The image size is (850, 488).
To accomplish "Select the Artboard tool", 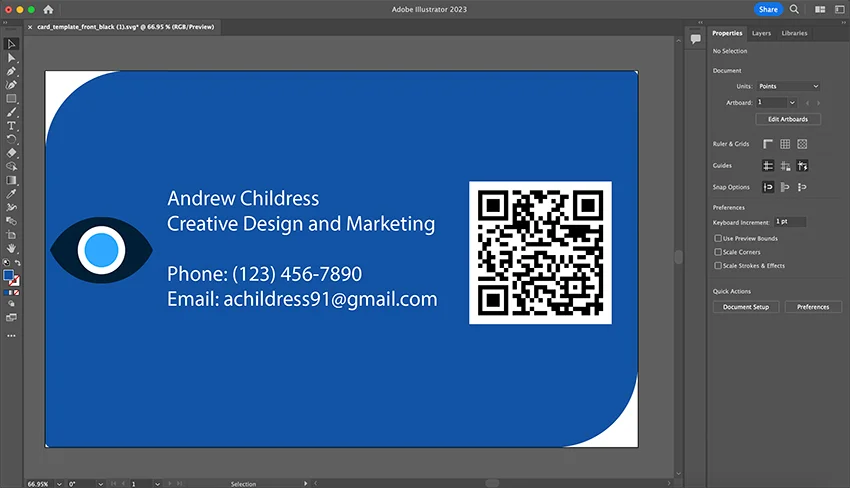I will click(x=11, y=235).
